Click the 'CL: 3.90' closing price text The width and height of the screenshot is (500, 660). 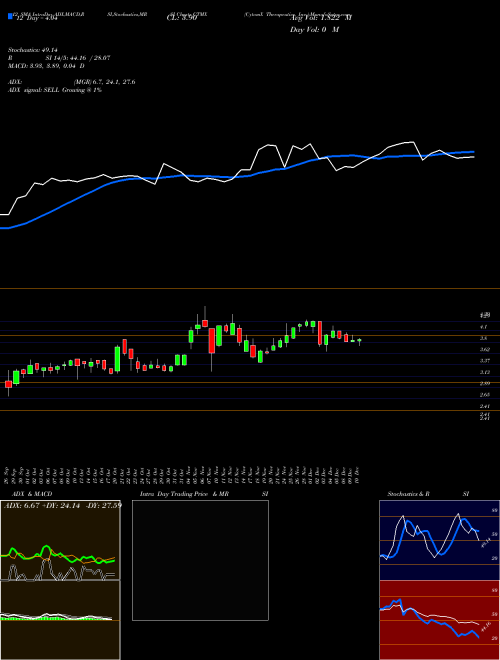pyautogui.click(x=181, y=19)
